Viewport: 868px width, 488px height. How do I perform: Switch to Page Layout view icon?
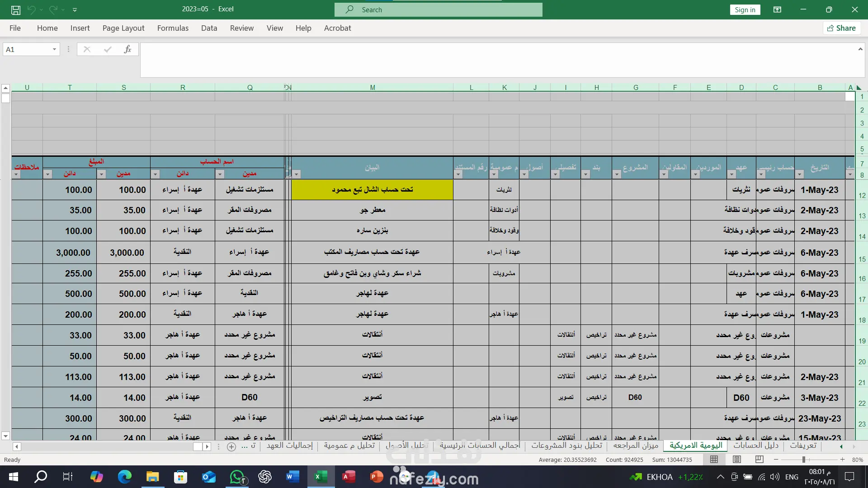tap(737, 460)
